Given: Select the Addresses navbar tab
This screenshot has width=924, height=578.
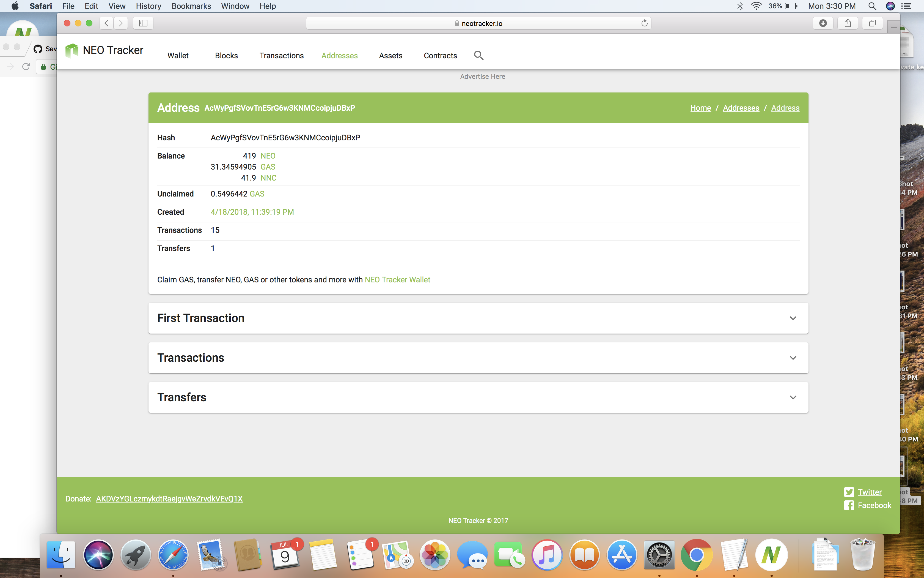Looking at the screenshot, I should [339, 55].
